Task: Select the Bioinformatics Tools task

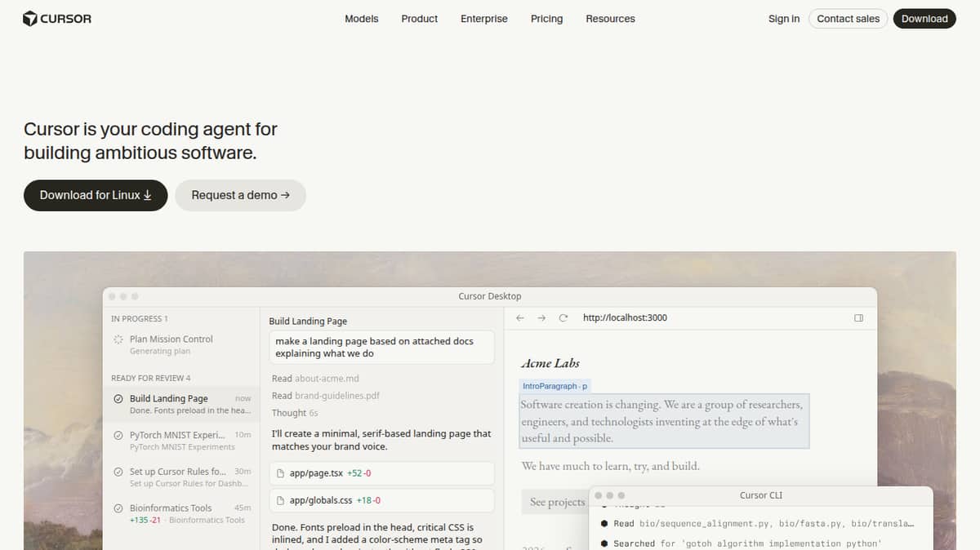Action: click(x=181, y=513)
